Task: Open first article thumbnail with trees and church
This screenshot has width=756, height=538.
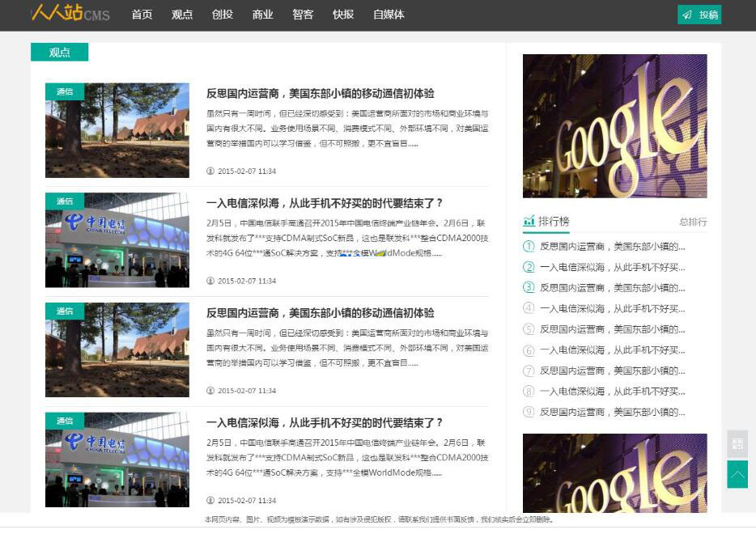Action: click(117, 130)
